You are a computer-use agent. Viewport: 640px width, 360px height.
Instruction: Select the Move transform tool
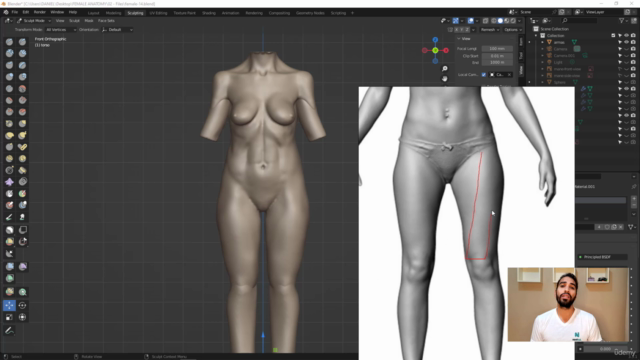coord(9,305)
